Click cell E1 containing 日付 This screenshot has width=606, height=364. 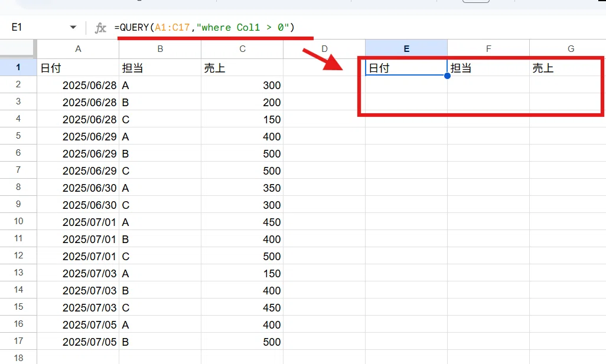[406, 68]
